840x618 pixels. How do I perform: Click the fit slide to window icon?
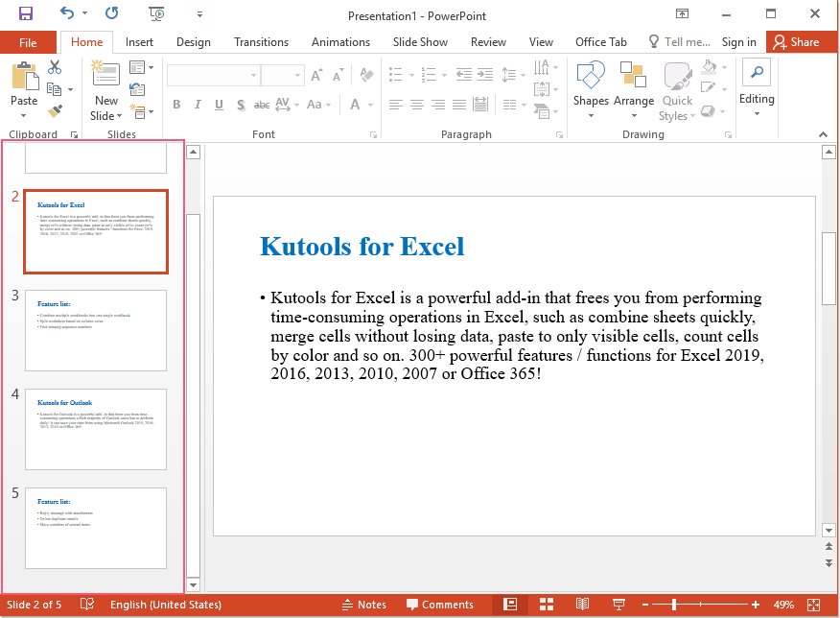(x=814, y=605)
